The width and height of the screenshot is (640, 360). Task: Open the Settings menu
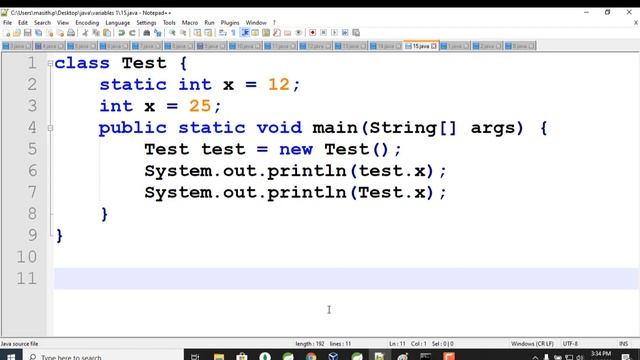pos(146,23)
